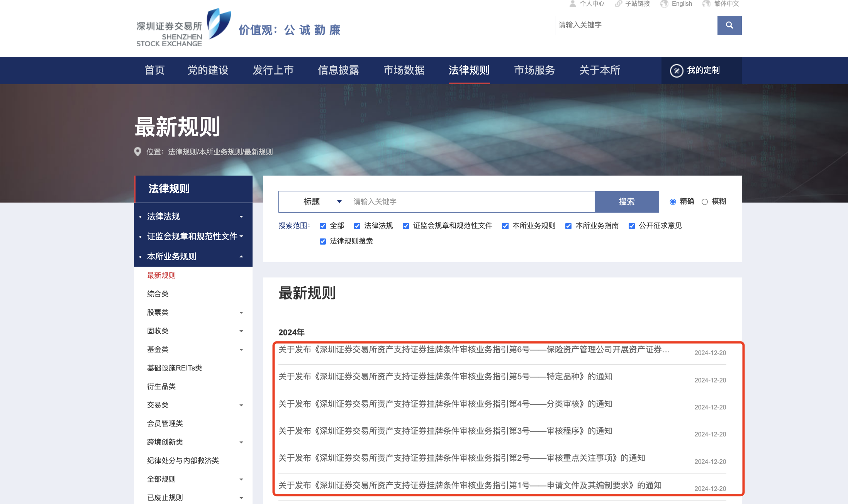Viewport: 848px width, 504px height.
Task: Select 综合类 in the sidebar
Action: pyautogui.click(x=158, y=294)
